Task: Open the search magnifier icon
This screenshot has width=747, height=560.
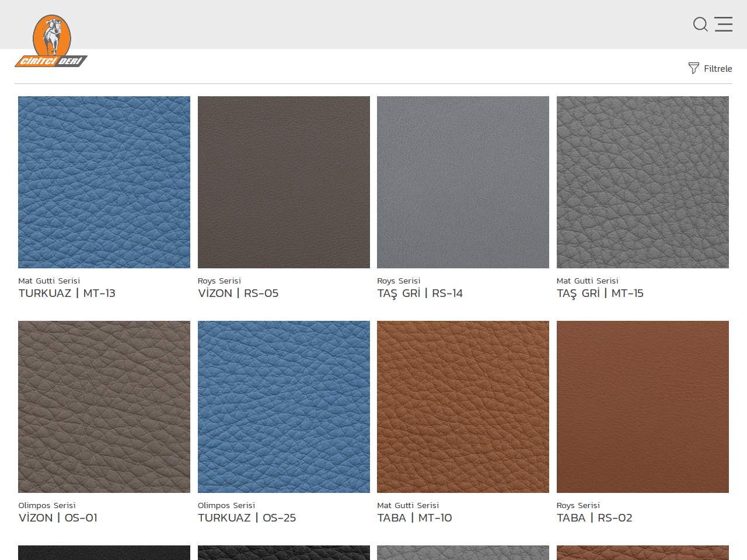Action: point(700,24)
